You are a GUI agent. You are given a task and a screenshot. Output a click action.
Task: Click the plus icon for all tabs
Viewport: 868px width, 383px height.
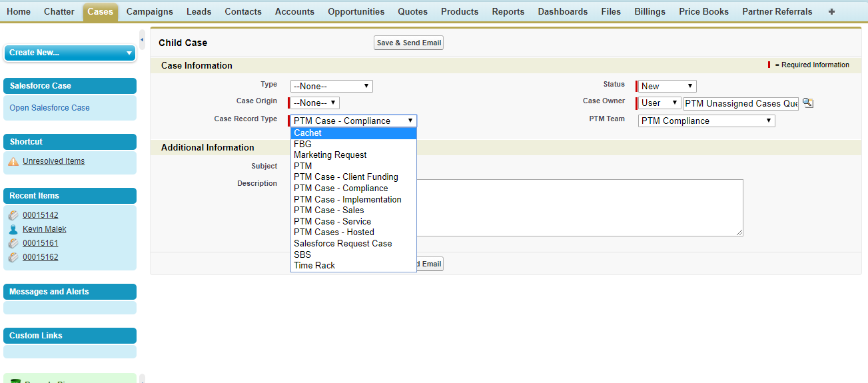pyautogui.click(x=831, y=11)
